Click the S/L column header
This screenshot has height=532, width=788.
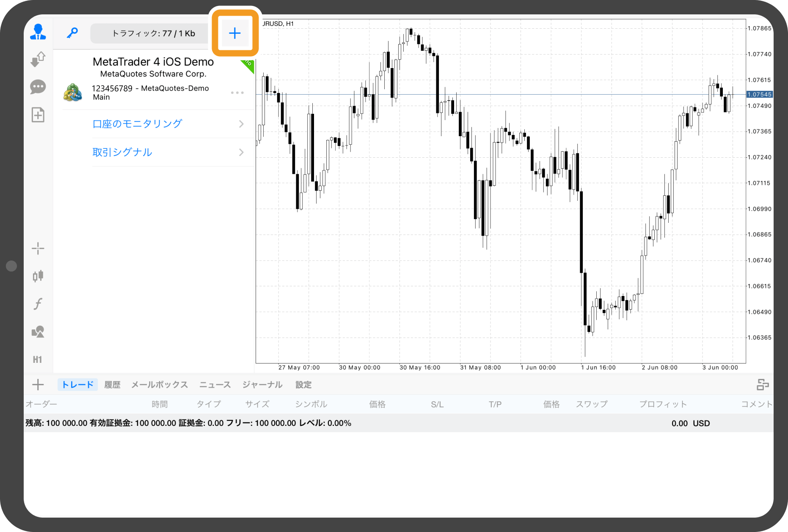click(x=437, y=404)
